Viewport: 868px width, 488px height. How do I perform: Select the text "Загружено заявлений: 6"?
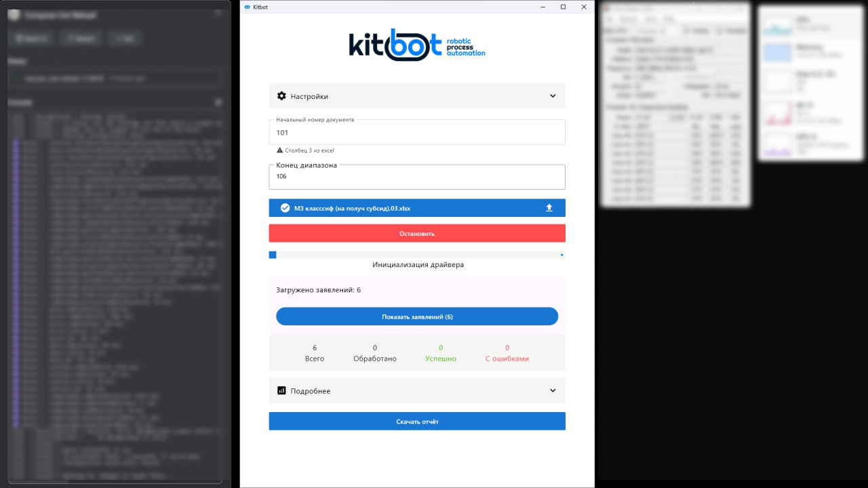319,290
